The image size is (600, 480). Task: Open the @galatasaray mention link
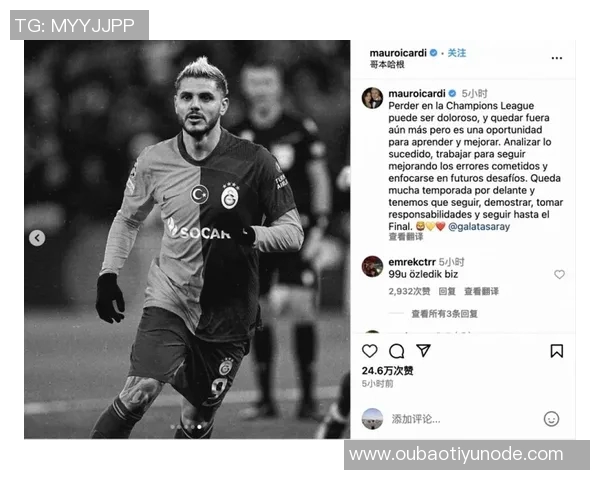[x=479, y=227]
